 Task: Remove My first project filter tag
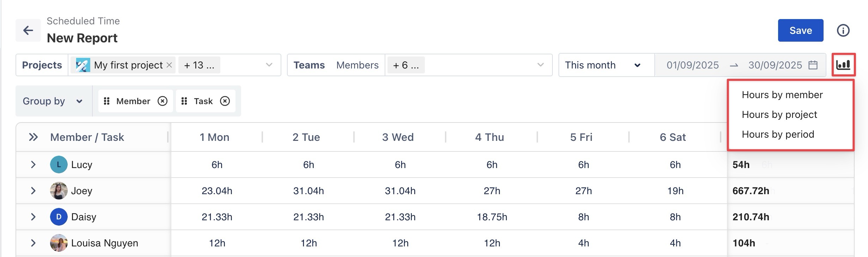pos(169,65)
